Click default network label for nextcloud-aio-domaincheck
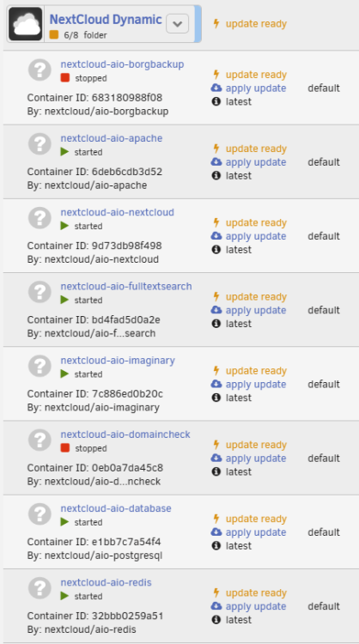359x644 pixels. [324, 458]
